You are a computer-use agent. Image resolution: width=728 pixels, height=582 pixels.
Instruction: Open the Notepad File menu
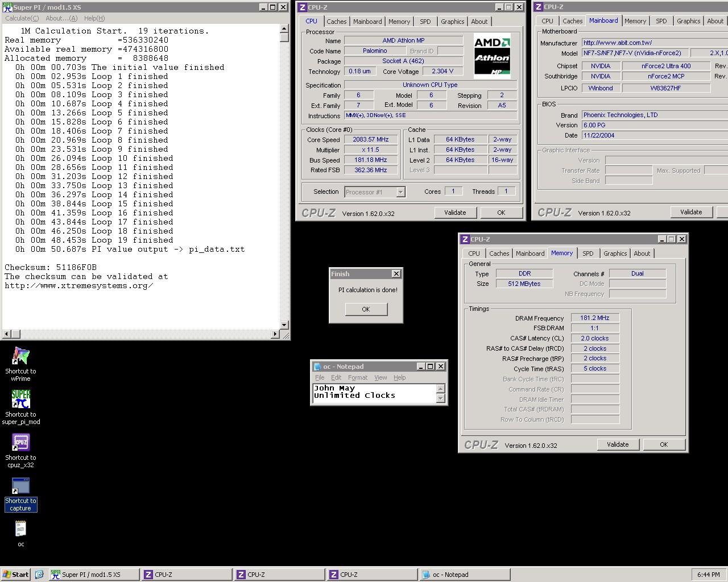(x=320, y=377)
